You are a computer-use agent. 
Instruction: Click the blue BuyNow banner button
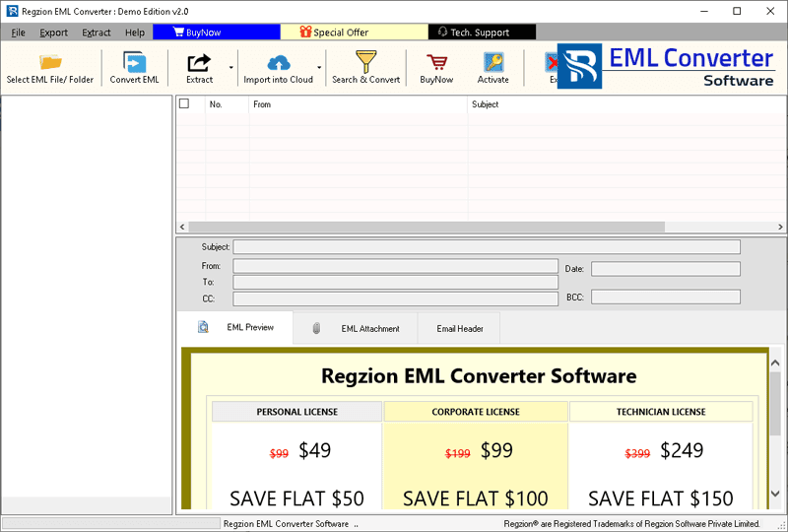pyautogui.click(x=217, y=33)
